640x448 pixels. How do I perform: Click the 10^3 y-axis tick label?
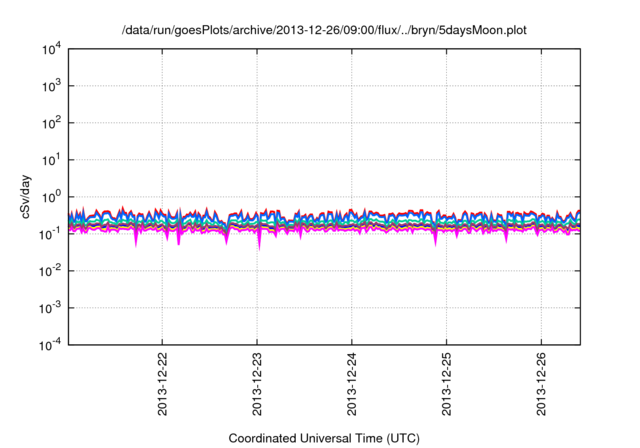(x=52, y=86)
